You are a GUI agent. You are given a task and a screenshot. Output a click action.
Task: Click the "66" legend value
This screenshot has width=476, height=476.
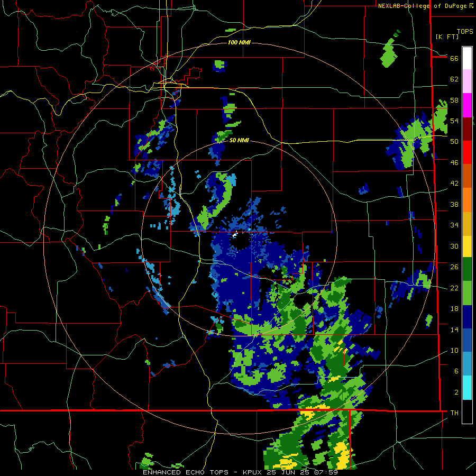tap(454, 59)
